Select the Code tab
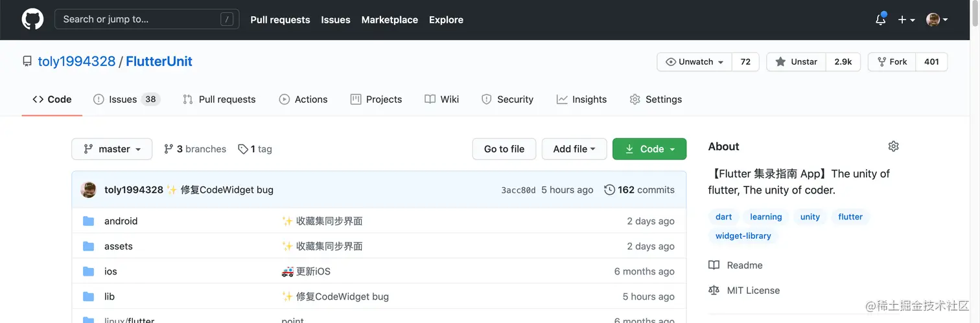The width and height of the screenshot is (980, 323). point(52,99)
